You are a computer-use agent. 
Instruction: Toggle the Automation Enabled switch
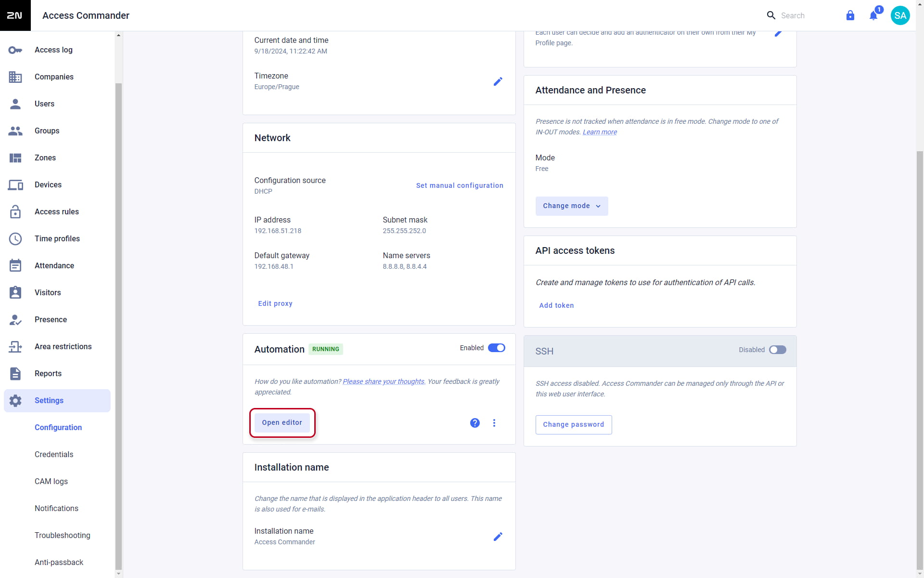pos(497,348)
